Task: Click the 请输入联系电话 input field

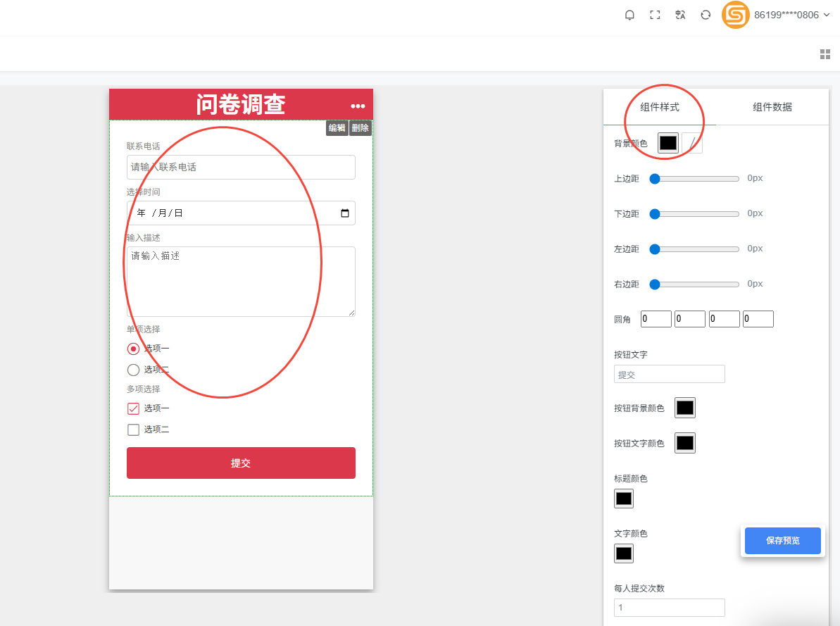Action: point(241,168)
